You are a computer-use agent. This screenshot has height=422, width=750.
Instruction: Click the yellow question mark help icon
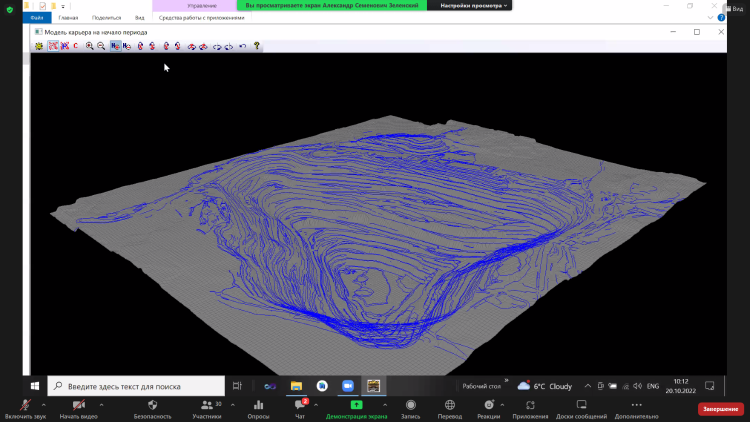tap(256, 46)
